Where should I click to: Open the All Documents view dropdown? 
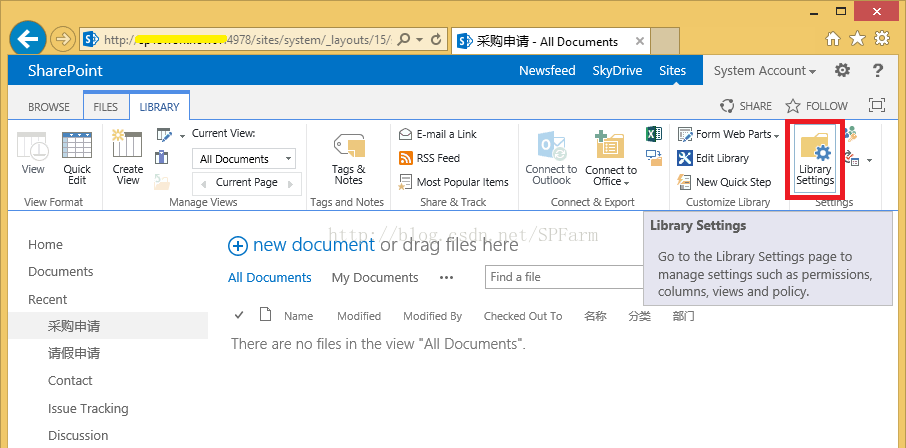pyautogui.click(x=243, y=159)
